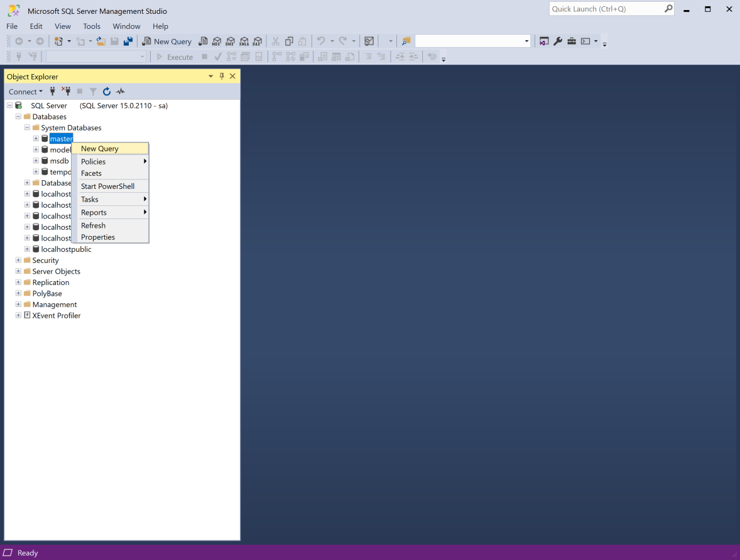Collapse the System Databases folder
Screen dimensions: 740x560
27,127
